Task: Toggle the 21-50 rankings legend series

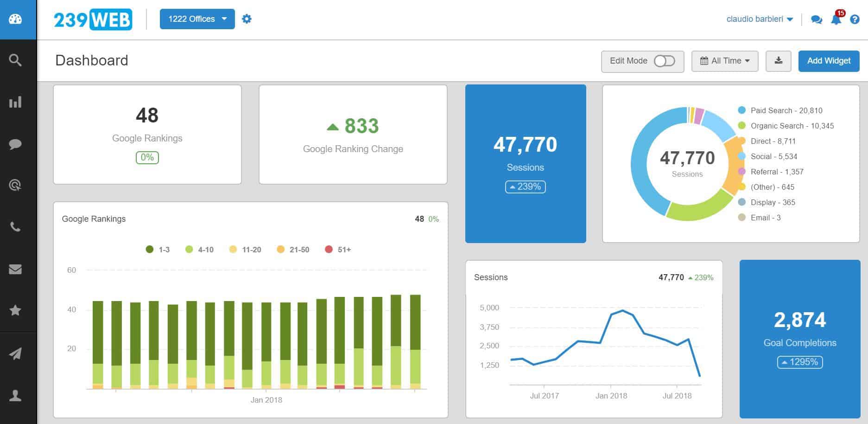Action: 293,250
